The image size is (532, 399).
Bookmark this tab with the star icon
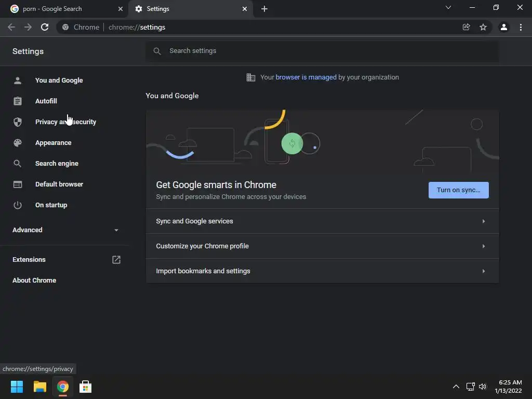tap(483, 27)
